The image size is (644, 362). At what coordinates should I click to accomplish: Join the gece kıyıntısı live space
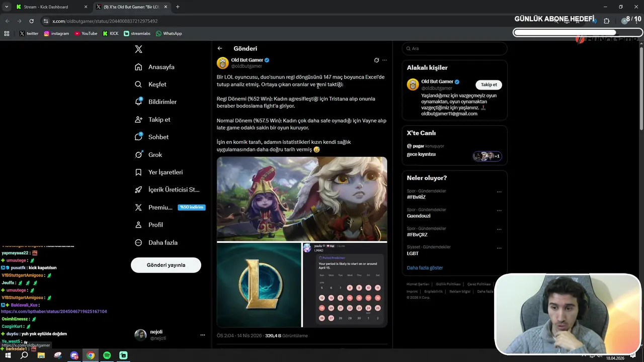pos(454,151)
